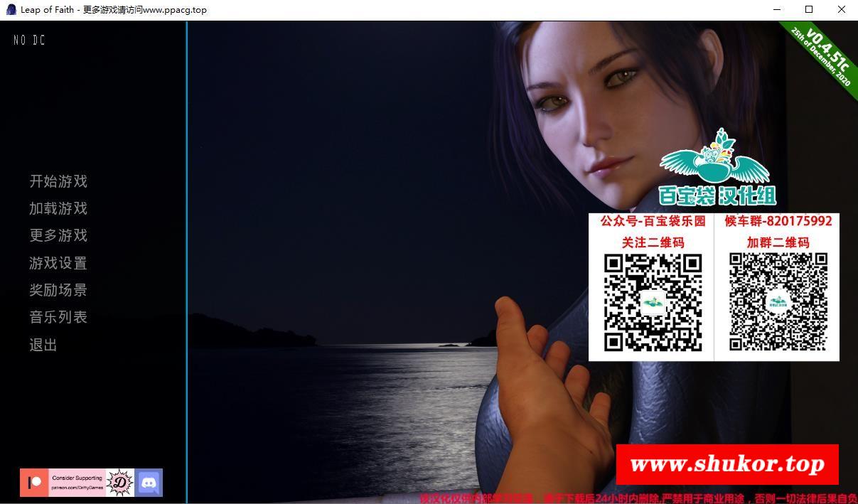Click the 百宝袋 汉化组 winged logo
Screen dimensions: 858x504
point(717,168)
